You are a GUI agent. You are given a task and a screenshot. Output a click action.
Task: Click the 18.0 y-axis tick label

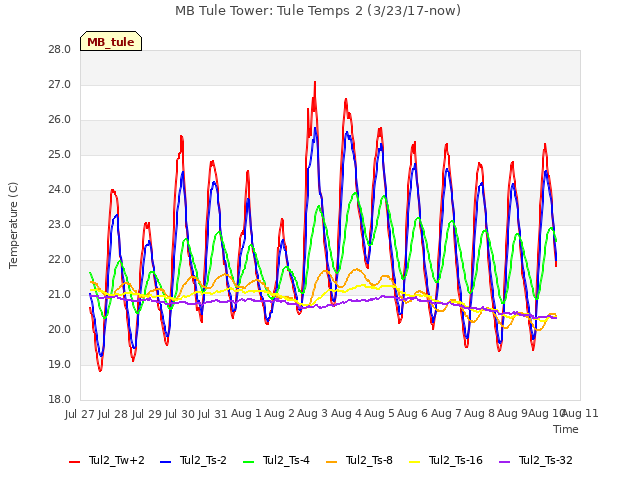60,400
